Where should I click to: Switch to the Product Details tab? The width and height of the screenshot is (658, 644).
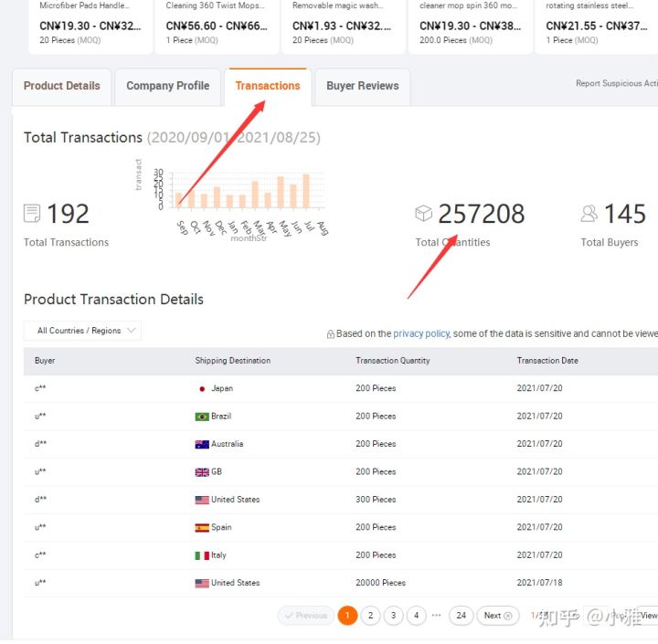pos(62,86)
